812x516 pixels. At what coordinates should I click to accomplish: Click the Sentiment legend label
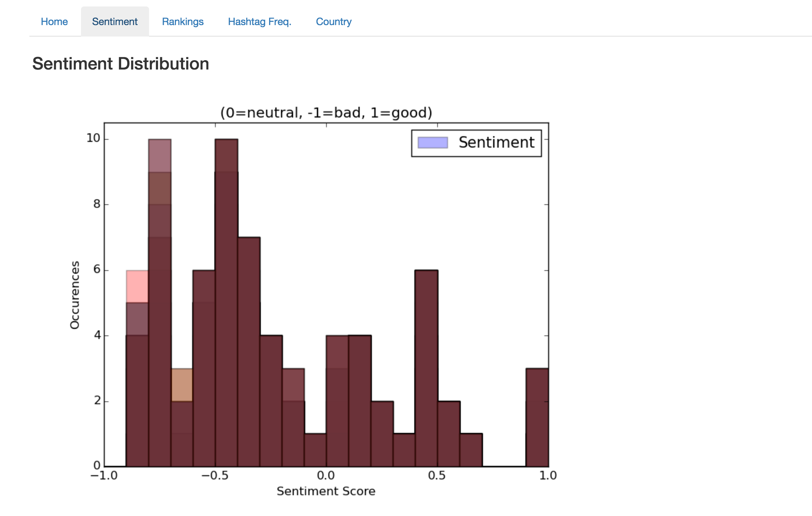496,143
